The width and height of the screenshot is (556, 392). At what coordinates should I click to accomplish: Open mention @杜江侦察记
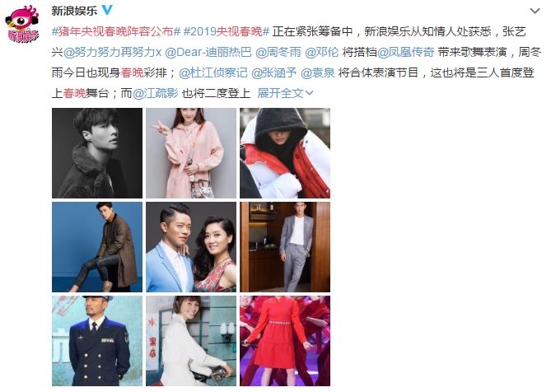point(213,72)
